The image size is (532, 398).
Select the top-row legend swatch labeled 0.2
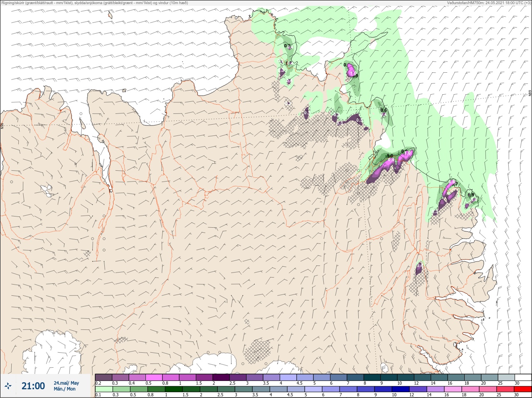[103, 377]
